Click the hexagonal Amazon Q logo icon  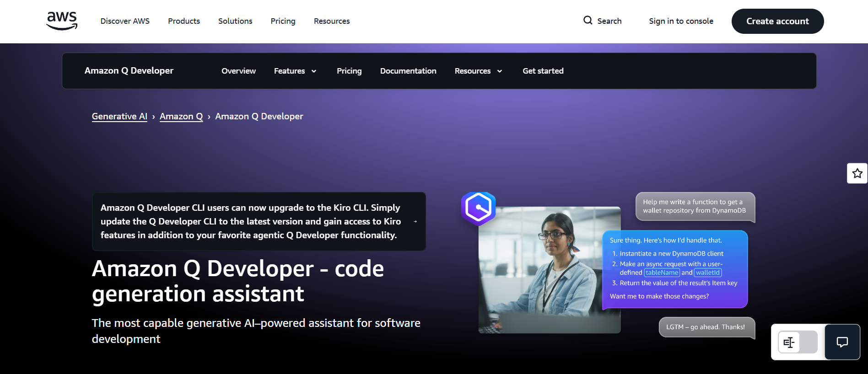478,208
